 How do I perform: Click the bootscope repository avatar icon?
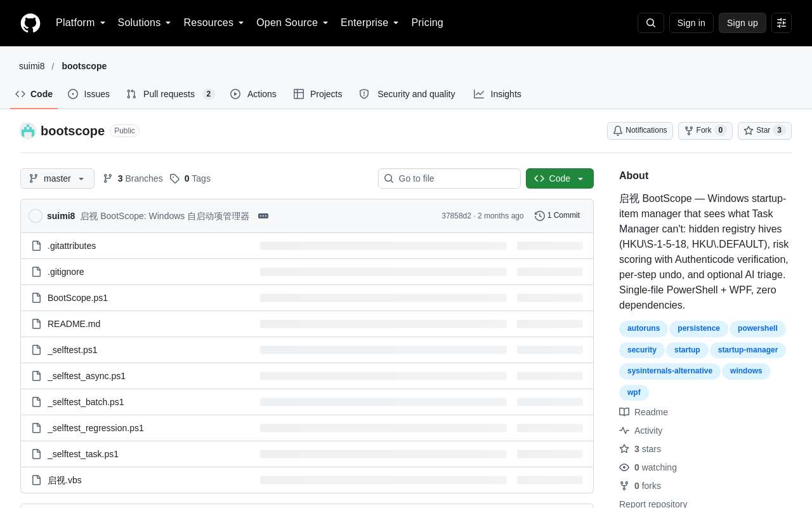pyautogui.click(x=28, y=131)
